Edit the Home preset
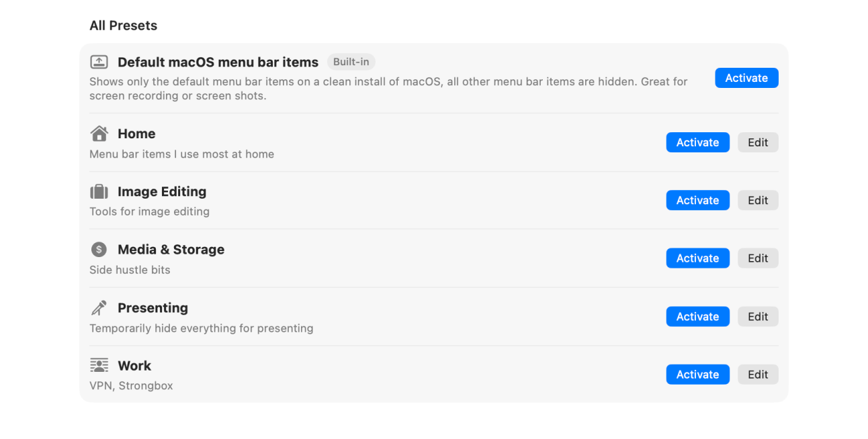 click(758, 142)
